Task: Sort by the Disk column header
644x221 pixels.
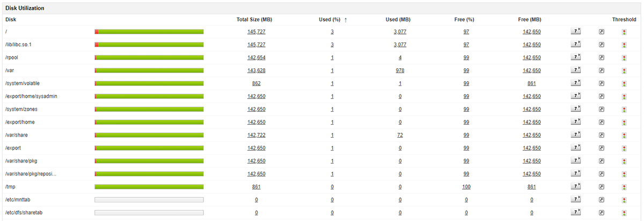Action: click(x=11, y=20)
